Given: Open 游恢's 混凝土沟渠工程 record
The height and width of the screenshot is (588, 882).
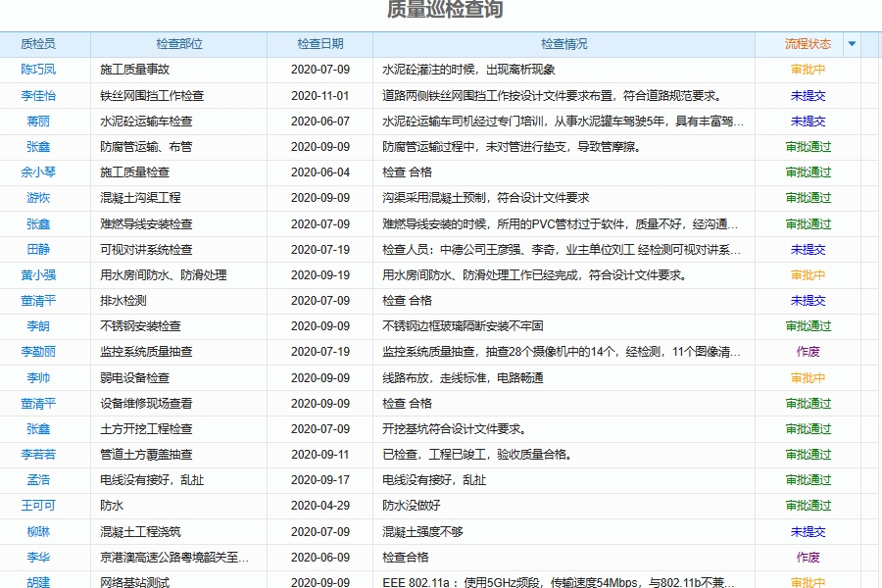Looking at the screenshot, I should tap(37, 197).
